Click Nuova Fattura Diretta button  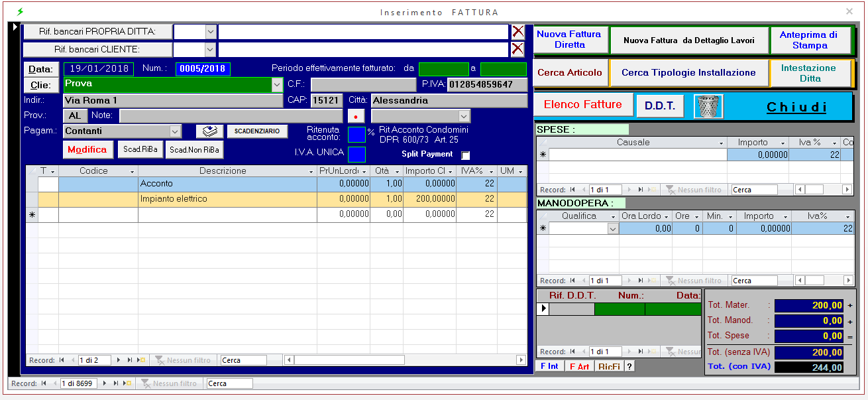point(570,40)
